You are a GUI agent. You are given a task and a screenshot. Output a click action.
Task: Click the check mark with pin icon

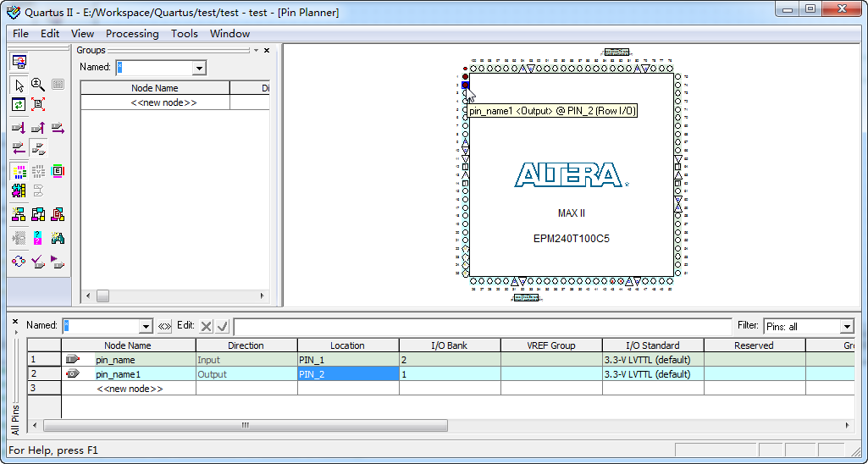[38, 262]
